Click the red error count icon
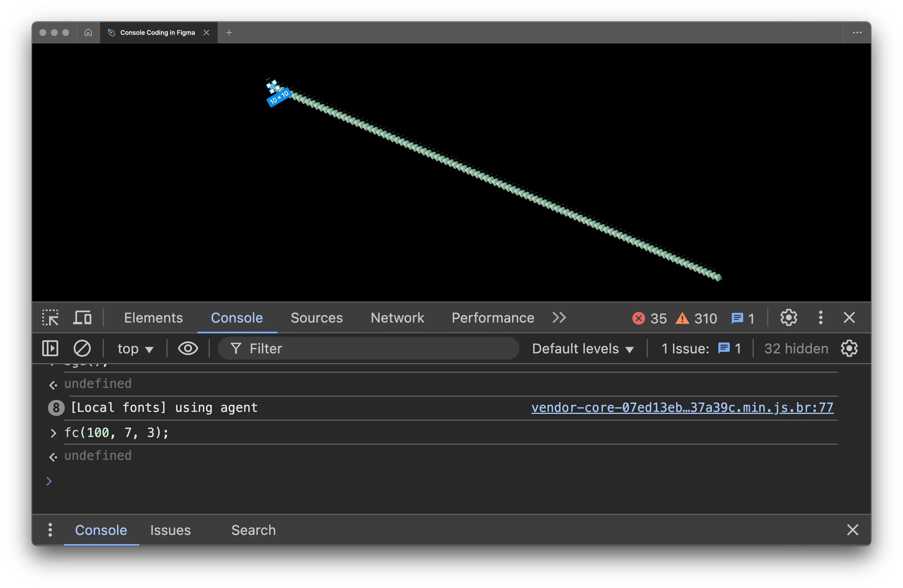 pos(638,318)
